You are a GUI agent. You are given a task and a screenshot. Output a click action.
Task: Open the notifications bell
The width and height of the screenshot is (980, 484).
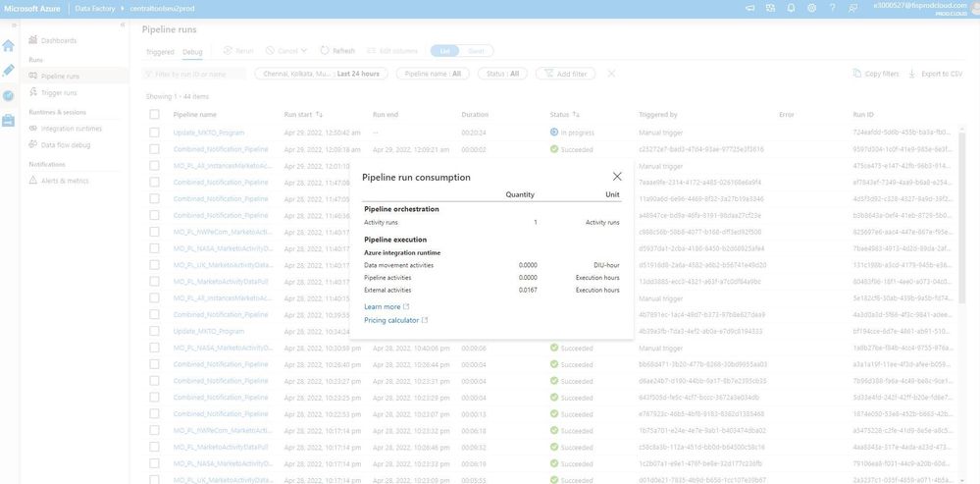click(792, 8)
